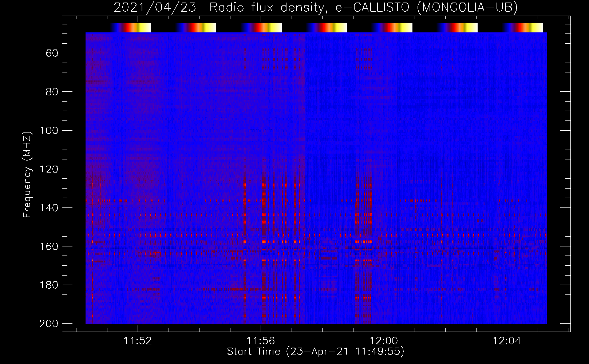The width and height of the screenshot is (589, 364).
Task: Click the 120 MHz frequency label
Action: (49, 169)
